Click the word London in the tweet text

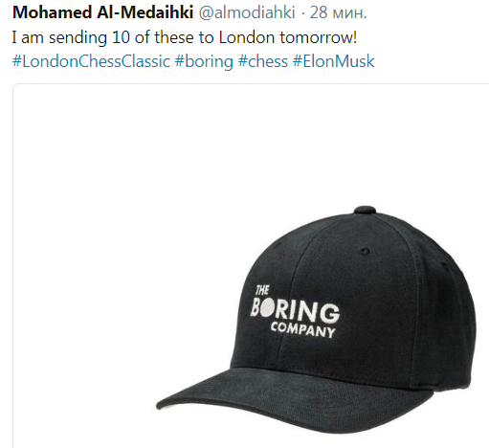tap(247, 37)
